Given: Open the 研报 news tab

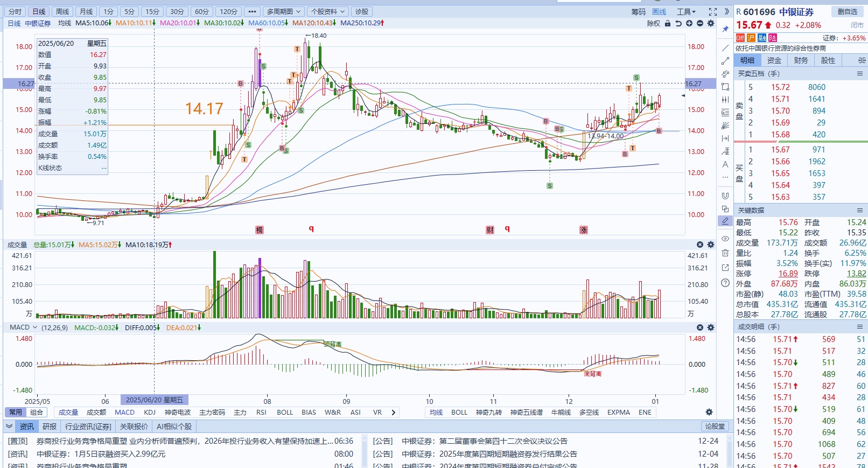Looking at the screenshot, I should tap(50, 426).
